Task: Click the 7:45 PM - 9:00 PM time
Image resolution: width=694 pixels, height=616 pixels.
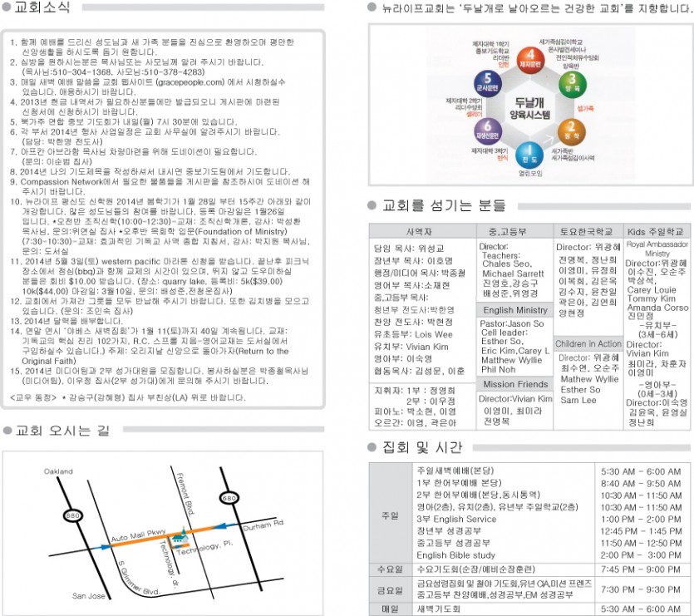Action: pyautogui.click(x=641, y=569)
